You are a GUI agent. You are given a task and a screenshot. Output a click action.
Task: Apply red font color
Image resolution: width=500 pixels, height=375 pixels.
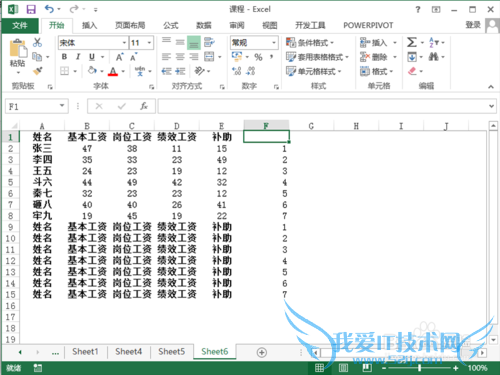pos(113,71)
